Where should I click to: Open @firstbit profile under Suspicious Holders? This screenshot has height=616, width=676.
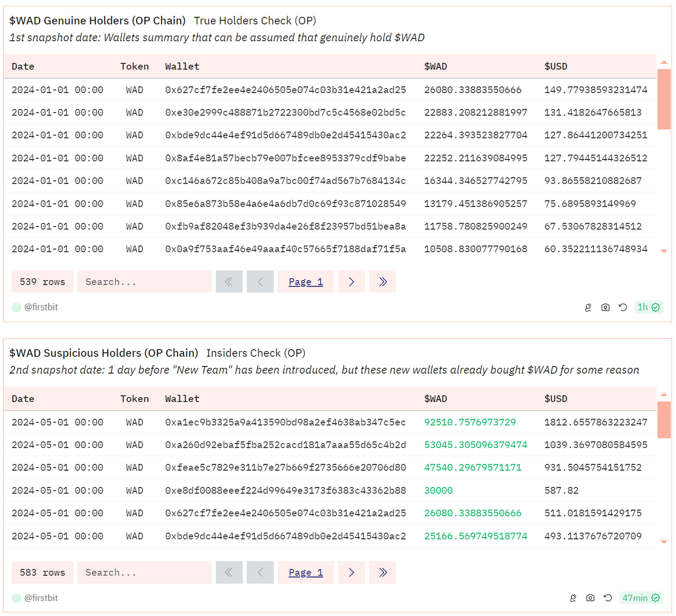[x=41, y=598]
